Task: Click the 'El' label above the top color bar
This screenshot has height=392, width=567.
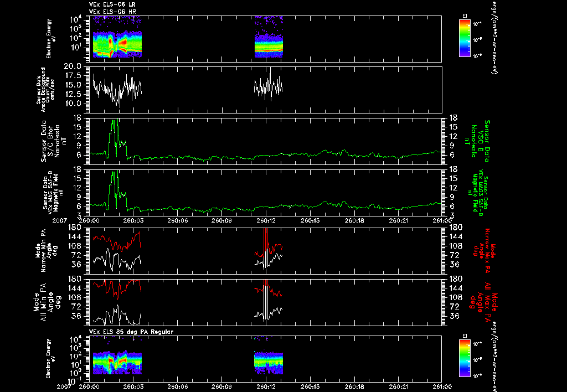Action: coord(465,16)
